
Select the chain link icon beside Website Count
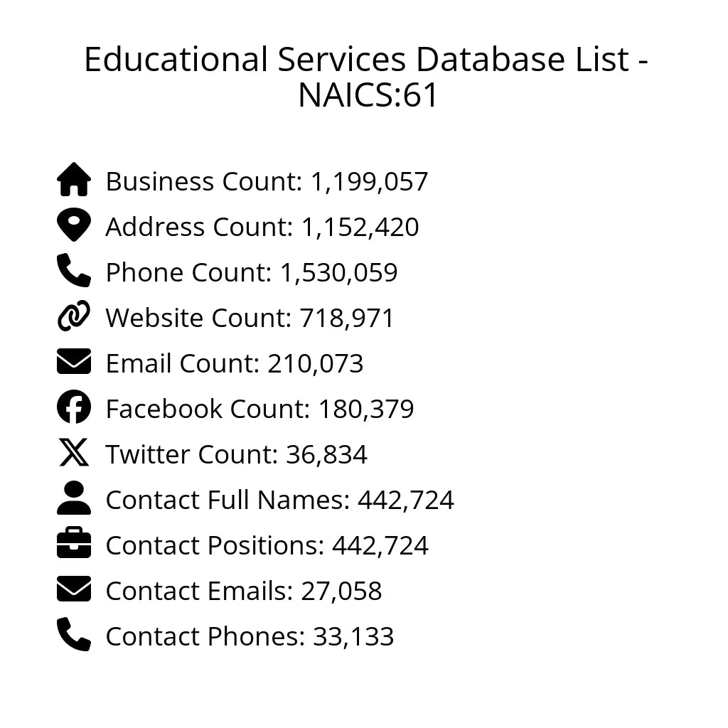tap(74, 316)
